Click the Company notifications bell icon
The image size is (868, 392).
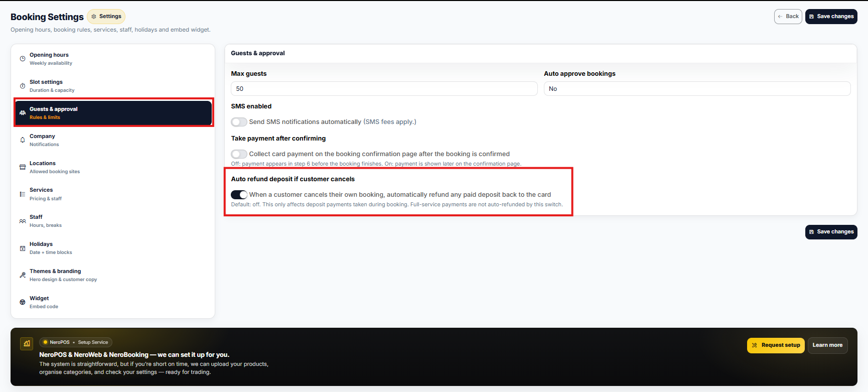(x=23, y=140)
